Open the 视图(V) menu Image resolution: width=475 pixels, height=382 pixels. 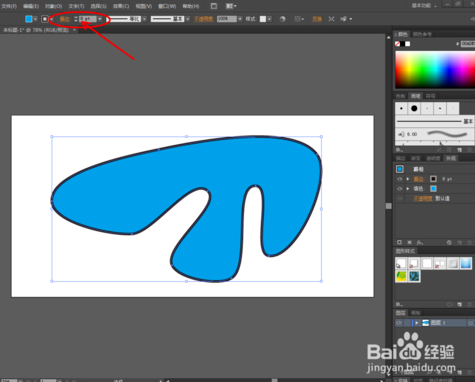point(144,6)
